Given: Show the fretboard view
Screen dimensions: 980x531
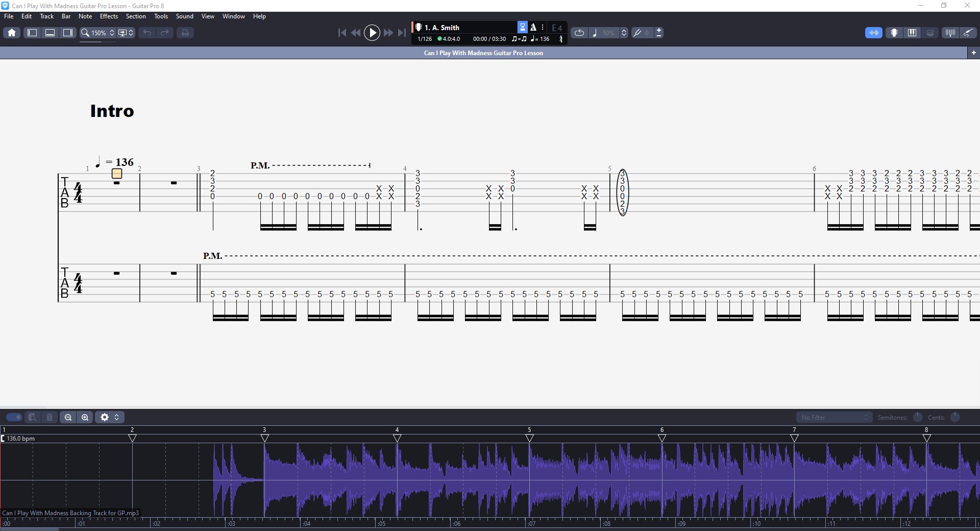Looking at the screenshot, I should click(894, 33).
